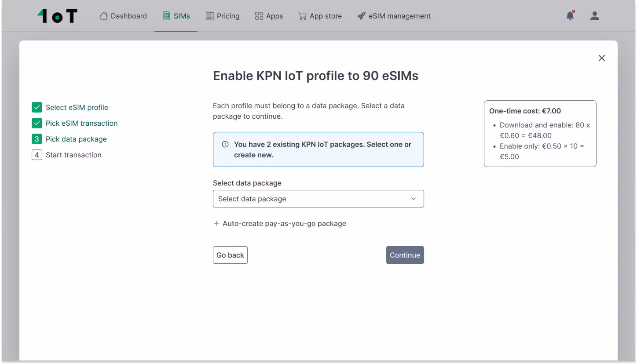Select the 'Pick data package' step label
The height and width of the screenshot is (364, 637).
[76, 139]
